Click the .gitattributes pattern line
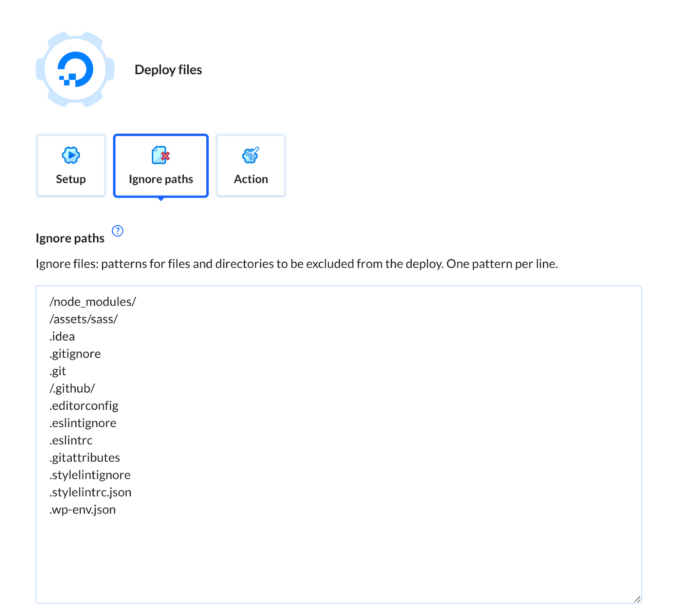The height and width of the screenshot is (616, 675). [85, 457]
